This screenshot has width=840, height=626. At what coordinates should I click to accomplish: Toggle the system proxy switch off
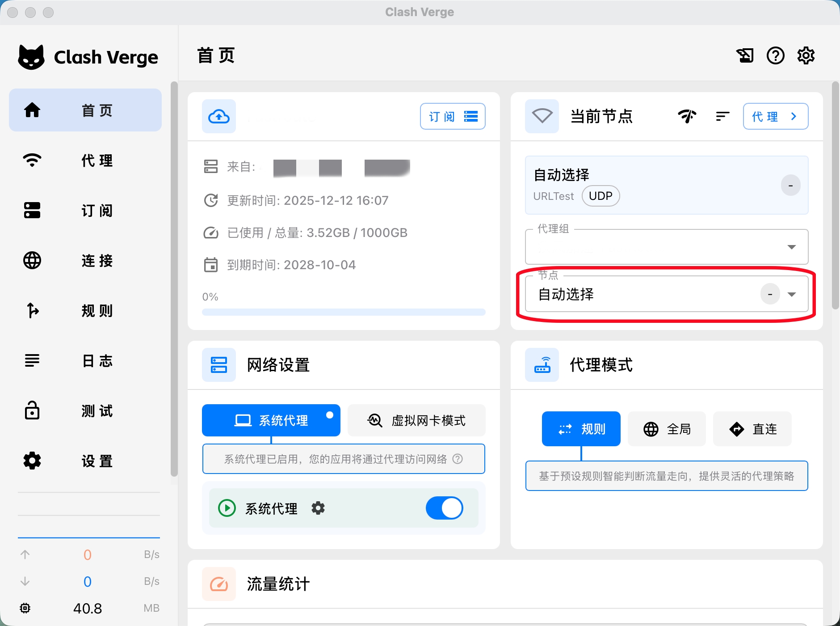(x=444, y=508)
